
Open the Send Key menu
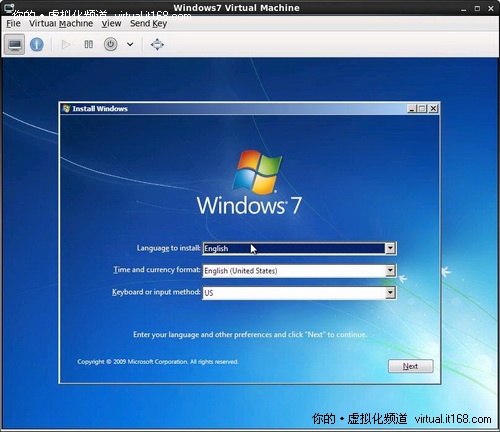tap(148, 24)
